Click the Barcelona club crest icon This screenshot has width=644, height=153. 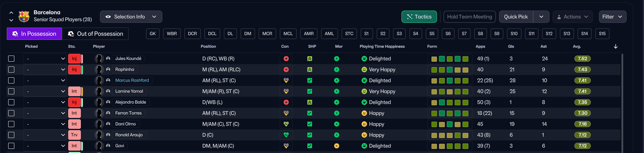coord(24,16)
